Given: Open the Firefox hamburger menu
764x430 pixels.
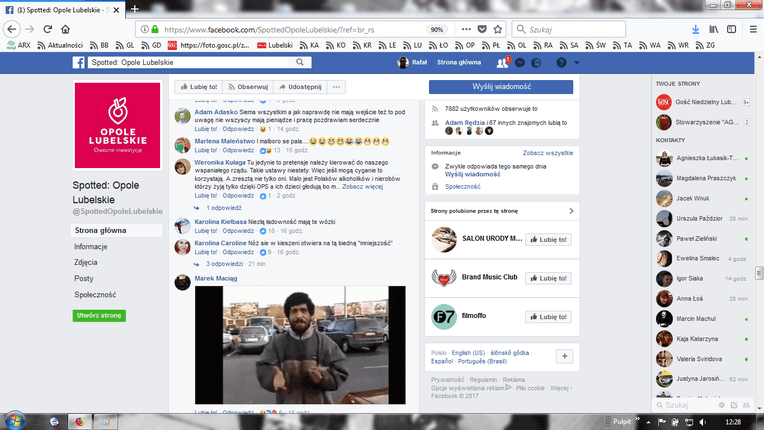Looking at the screenshot, I should (x=753, y=29).
